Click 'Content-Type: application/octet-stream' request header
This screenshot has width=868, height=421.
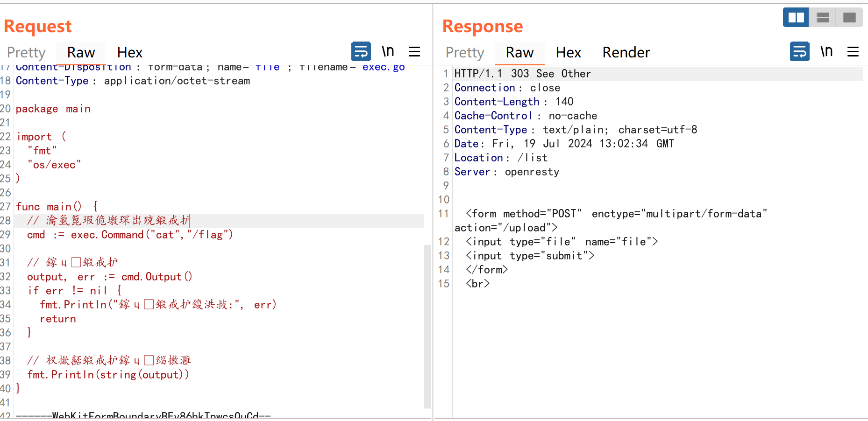(x=133, y=81)
